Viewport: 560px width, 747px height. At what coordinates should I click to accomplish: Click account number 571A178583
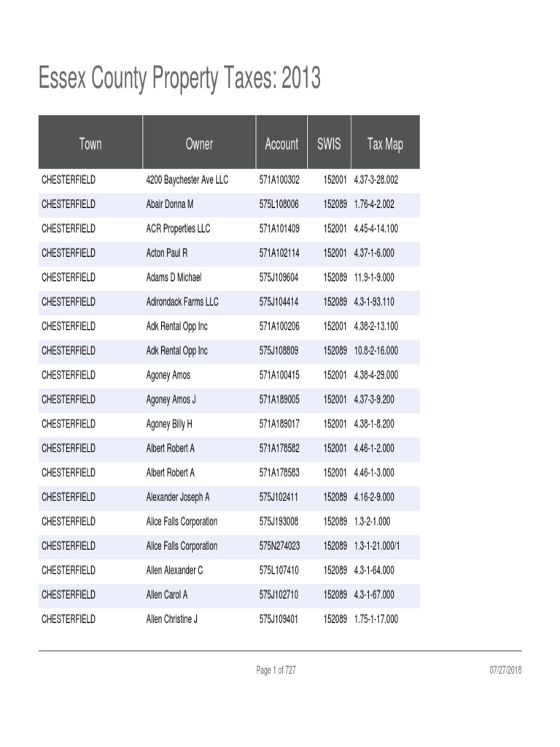(279, 473)
